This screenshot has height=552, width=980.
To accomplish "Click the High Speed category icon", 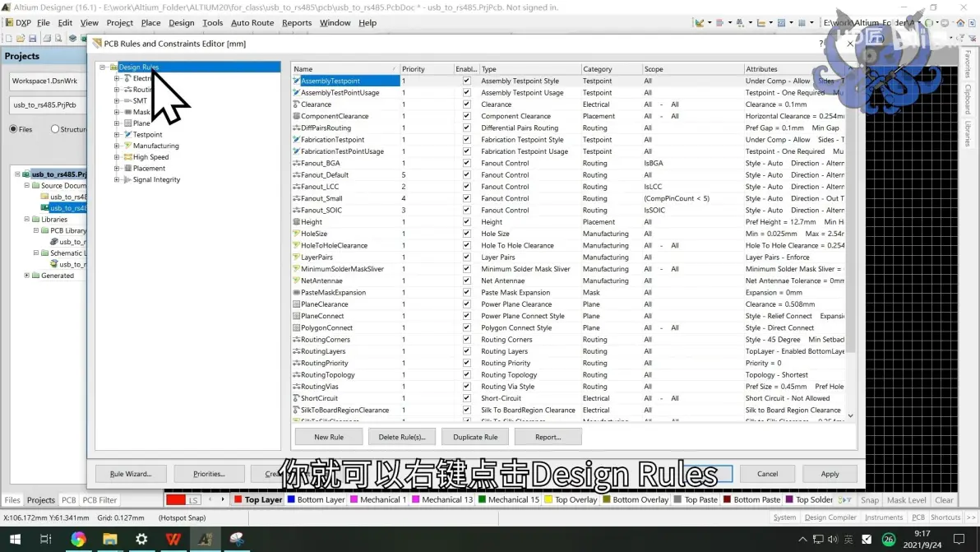I will pyautogui.click(x=127, y=157).
